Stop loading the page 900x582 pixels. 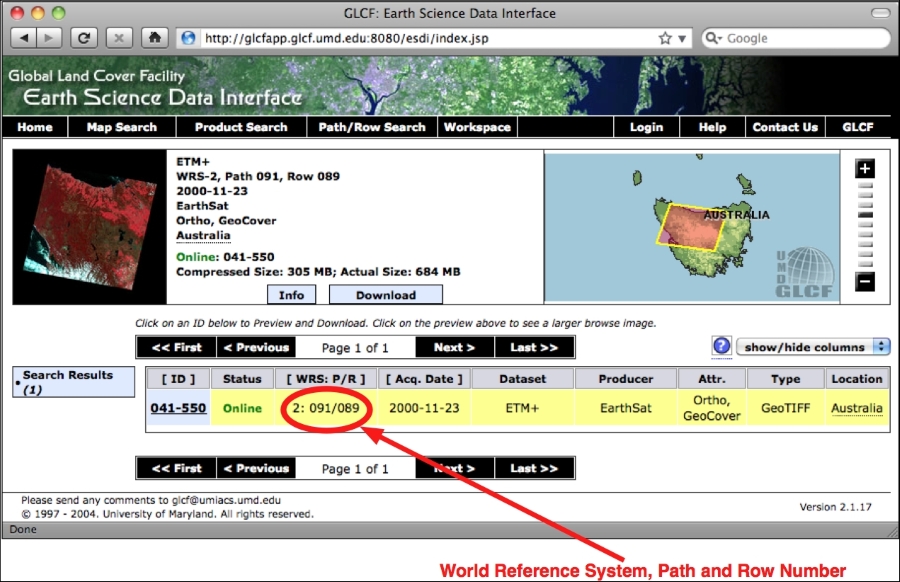118,37
